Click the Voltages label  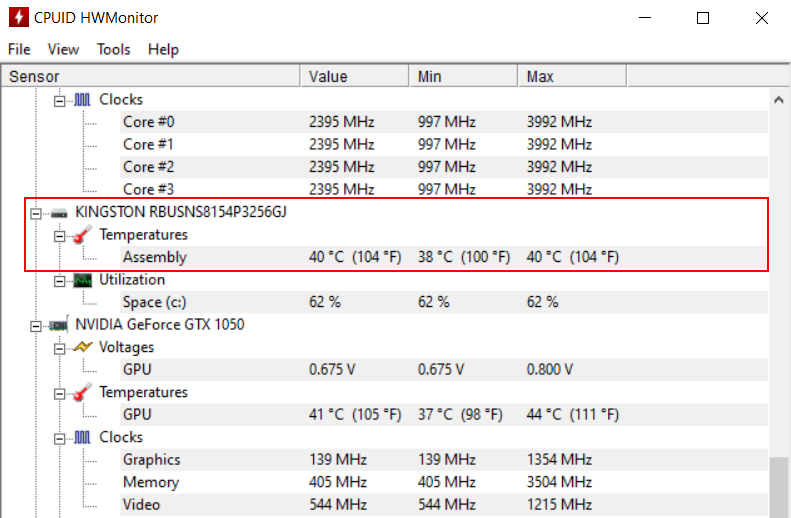pyautogui.click(x=126, y=347)
